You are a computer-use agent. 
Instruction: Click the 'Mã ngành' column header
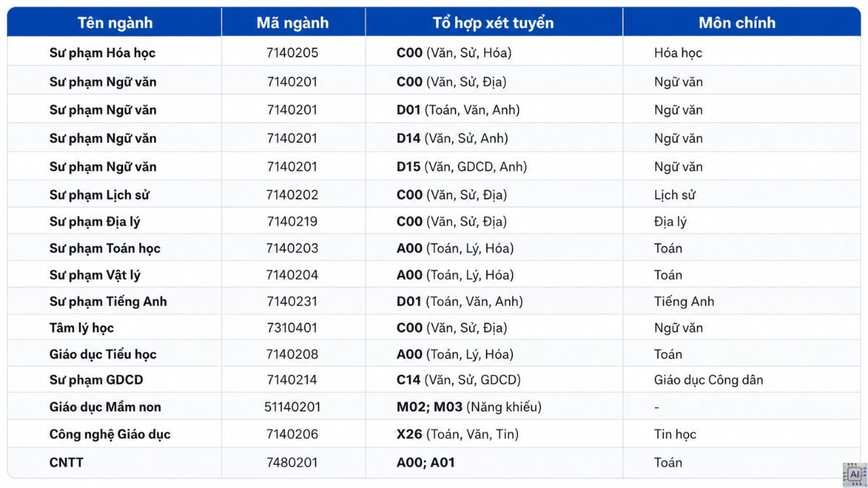pyautogui.click(x=292, y=22)
